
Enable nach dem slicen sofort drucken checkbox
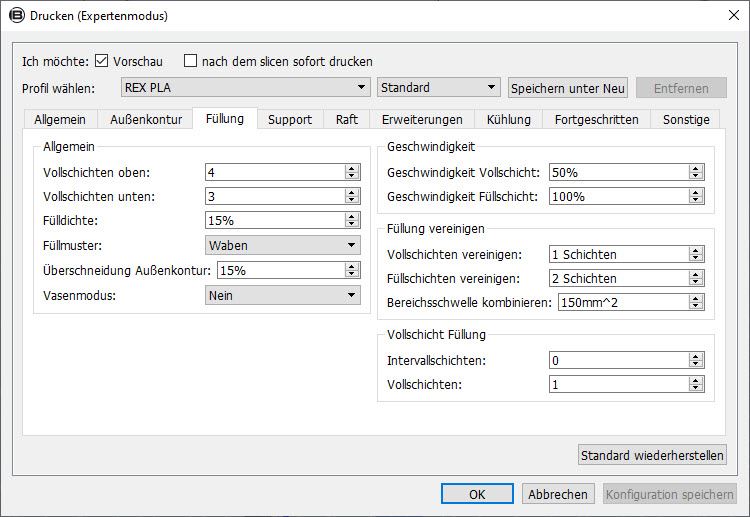click(190, 61)
